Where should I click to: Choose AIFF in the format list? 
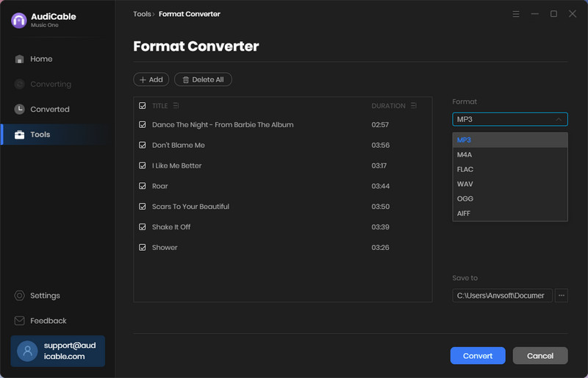pos(510,213)
